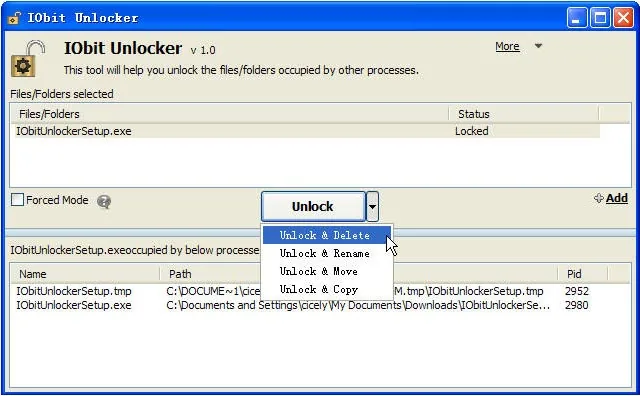Open the More dropdown arrow

(538, 46)
